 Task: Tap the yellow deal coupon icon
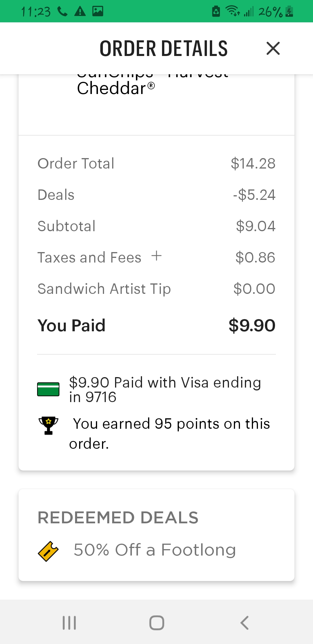[x=48, y=551]
